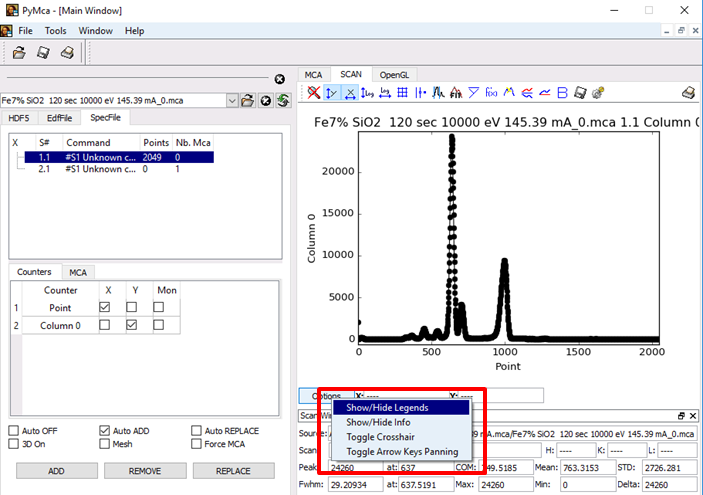
Task: Toggle Y-axis autoscale icon in plot toolbar
Action: tap(332, 93)
